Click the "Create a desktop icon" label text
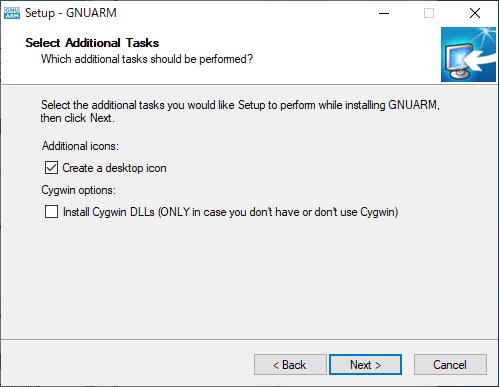499x387 pixels. pos(114,168)
